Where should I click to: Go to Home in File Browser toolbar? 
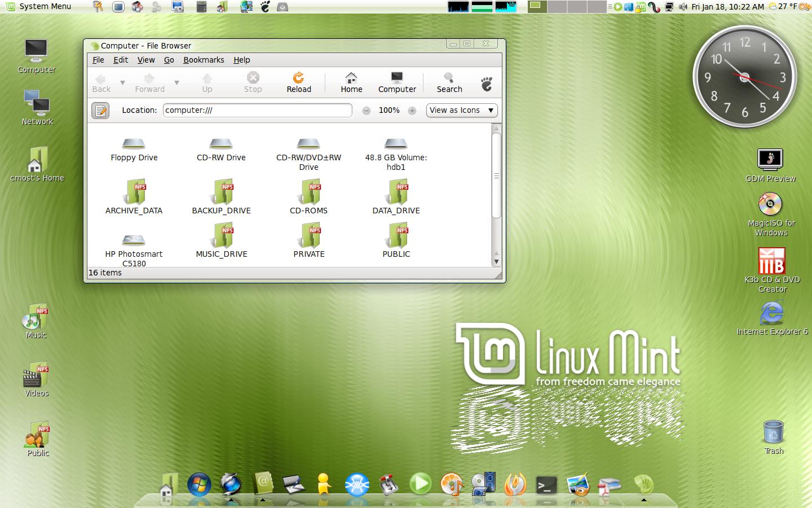[x=351, y=82]
